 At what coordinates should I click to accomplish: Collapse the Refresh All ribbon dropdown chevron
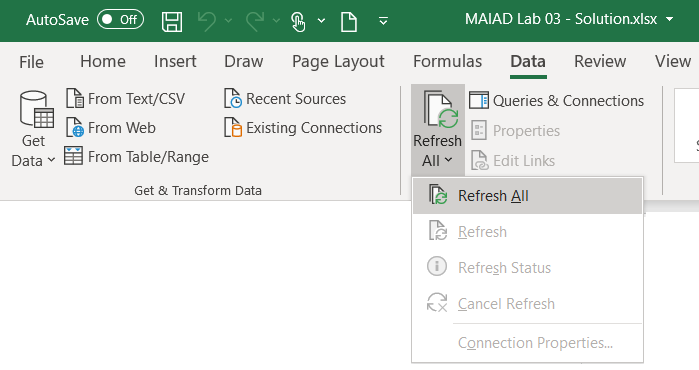pyautogui.click(x=448, y=160)
